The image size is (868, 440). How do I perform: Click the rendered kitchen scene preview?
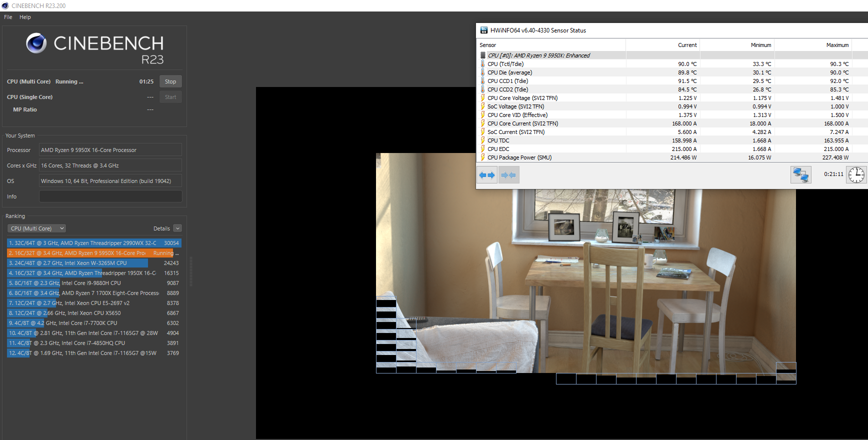(x=585, y=263)
